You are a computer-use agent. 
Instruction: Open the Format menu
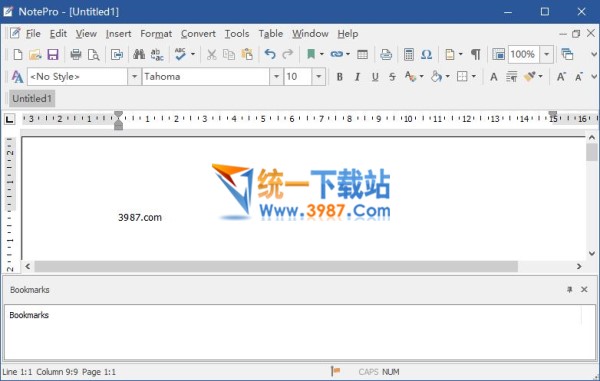(156, 34)
